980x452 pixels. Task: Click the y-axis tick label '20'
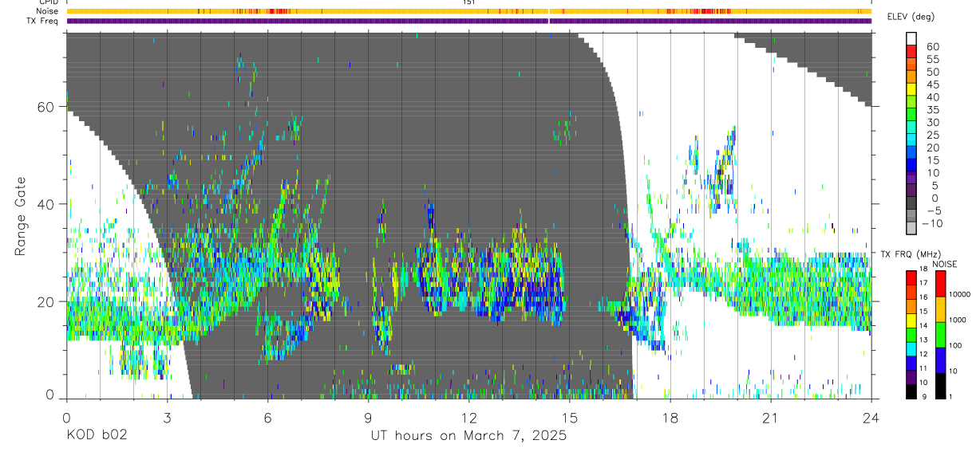[45, 301]
